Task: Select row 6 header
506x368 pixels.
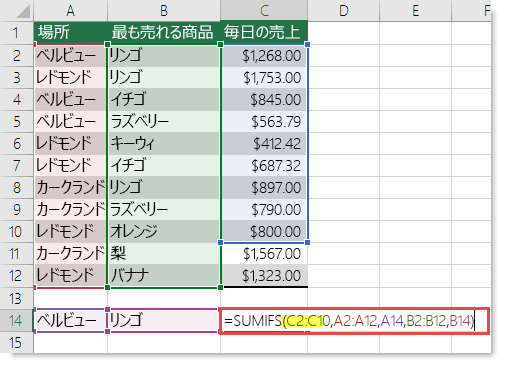Action: point(17,143)
